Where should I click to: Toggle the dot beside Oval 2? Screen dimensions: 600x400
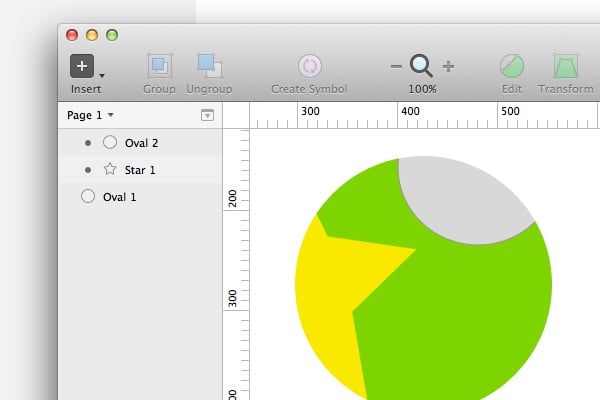click(x=88, y=143)
